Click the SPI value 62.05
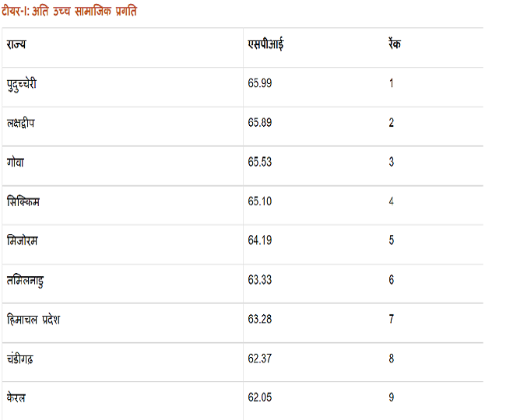 click(260, 397)
